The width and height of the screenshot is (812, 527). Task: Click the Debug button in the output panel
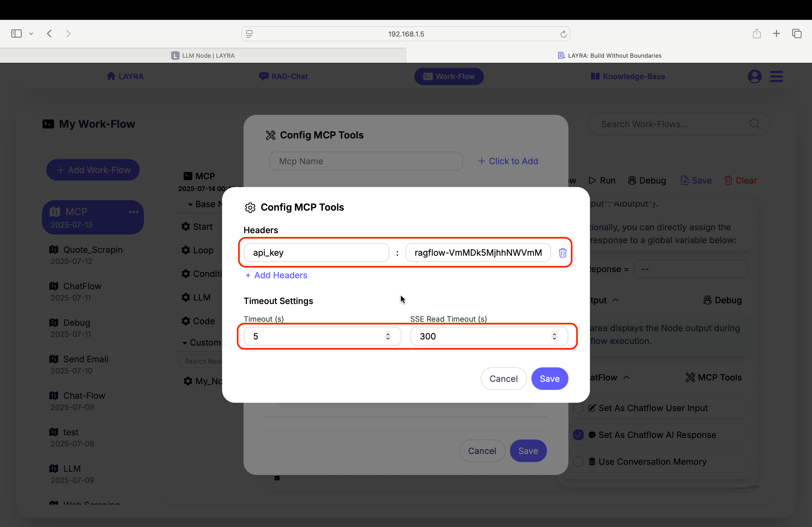point(723,300)
